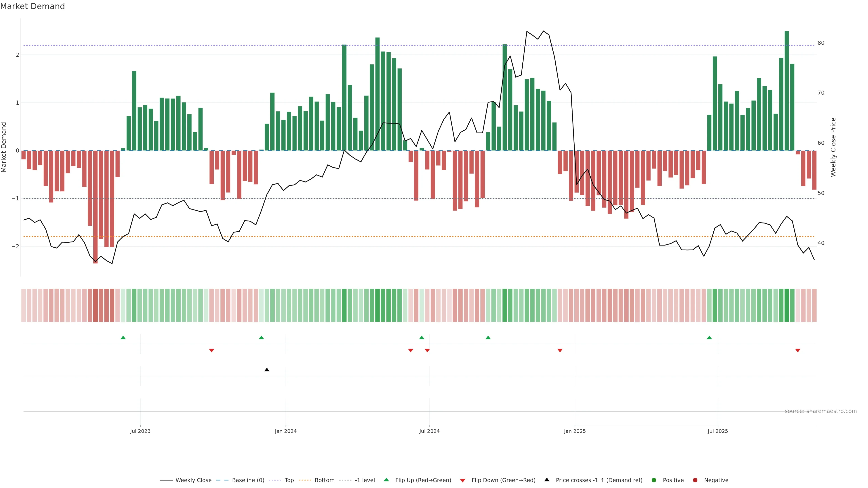
Task: Hide the Top dotted line via legend
Action: 289,480
